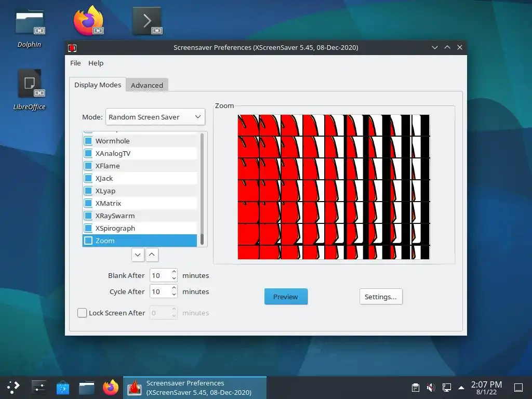Uncheck the XAnalogTV screensaver
This screenshot has height=399, width=532.
point(88,153)
